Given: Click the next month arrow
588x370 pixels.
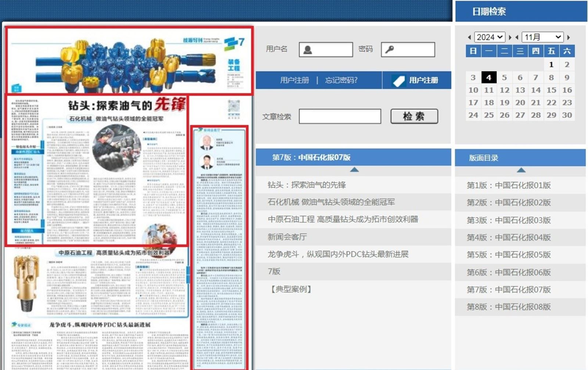Looking at the screenshot, I should coord(569,38).
